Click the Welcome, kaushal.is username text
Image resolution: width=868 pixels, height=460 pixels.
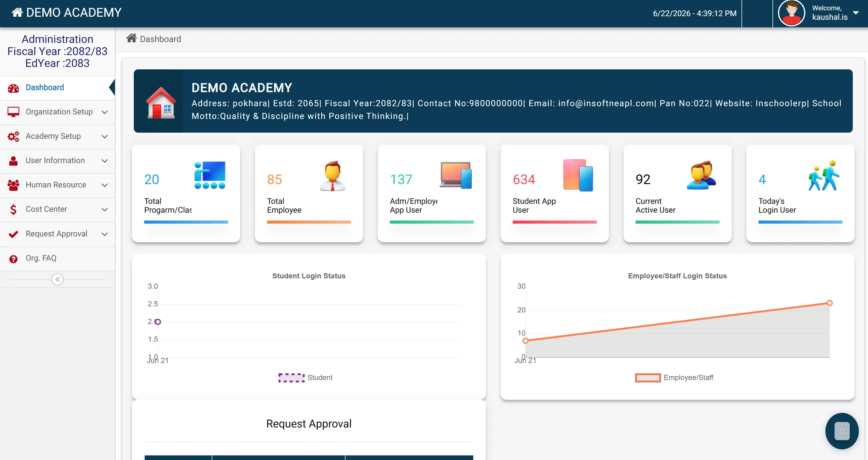point(830,12)
